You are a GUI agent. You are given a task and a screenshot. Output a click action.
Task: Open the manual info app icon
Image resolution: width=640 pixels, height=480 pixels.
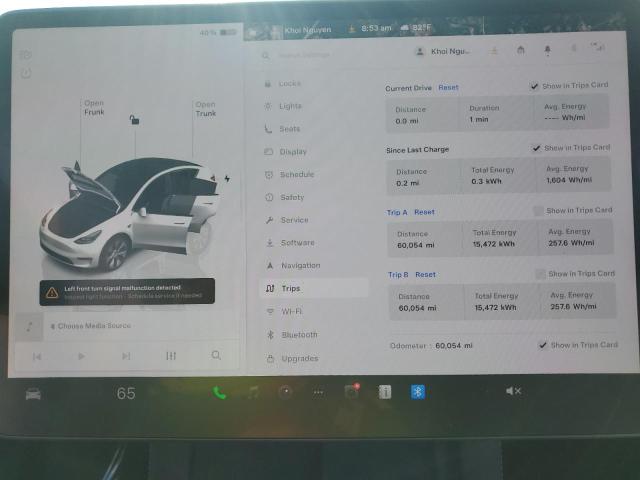pos(384,392)
